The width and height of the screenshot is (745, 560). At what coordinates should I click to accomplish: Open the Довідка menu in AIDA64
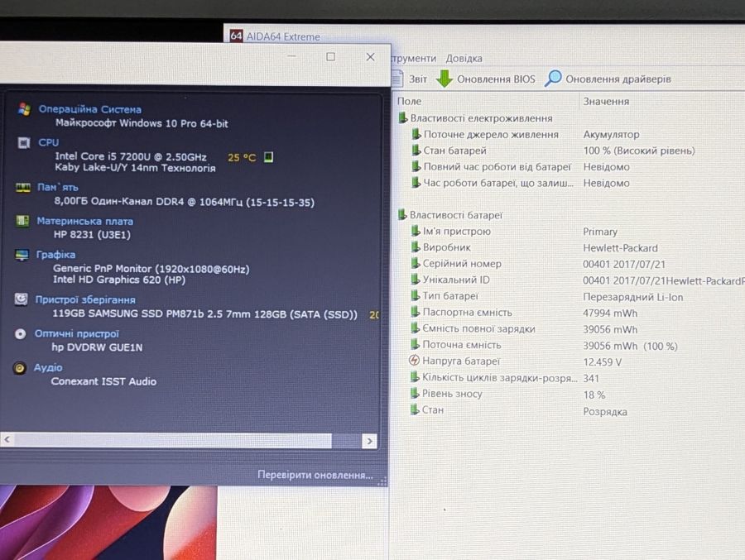click(464, 59)
